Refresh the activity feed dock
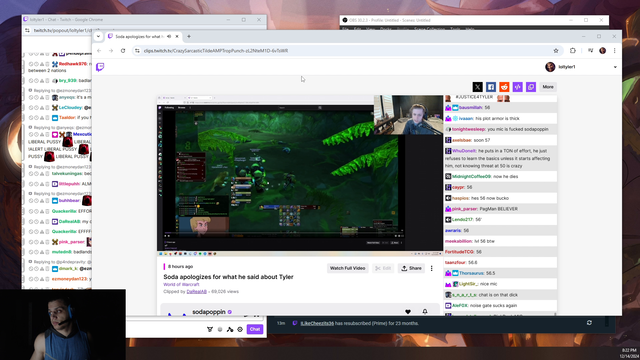The image size is (640, 360). click(589, 323)
